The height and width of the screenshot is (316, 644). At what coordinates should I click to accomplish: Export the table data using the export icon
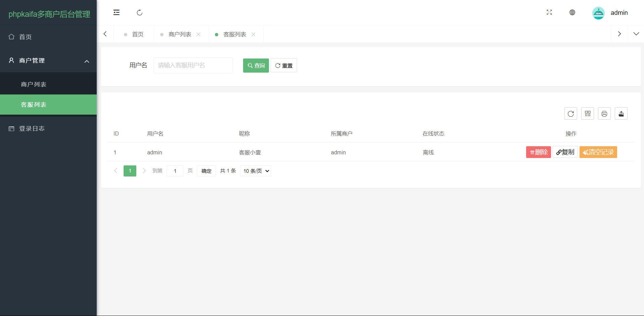621,114
